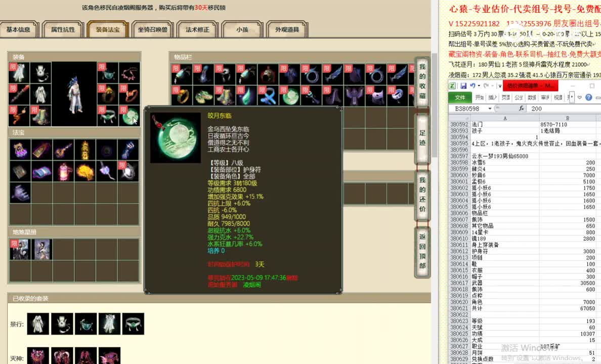Select the golden ring icon in 装备

tap(107, 96)
